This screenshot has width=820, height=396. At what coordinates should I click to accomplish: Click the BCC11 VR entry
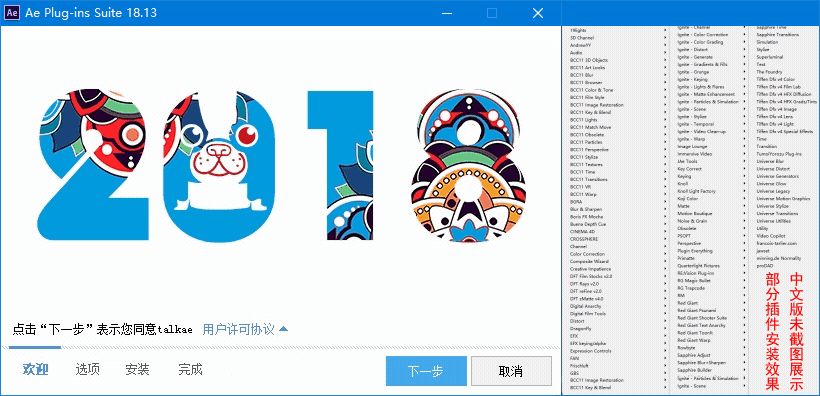(580, 187)
